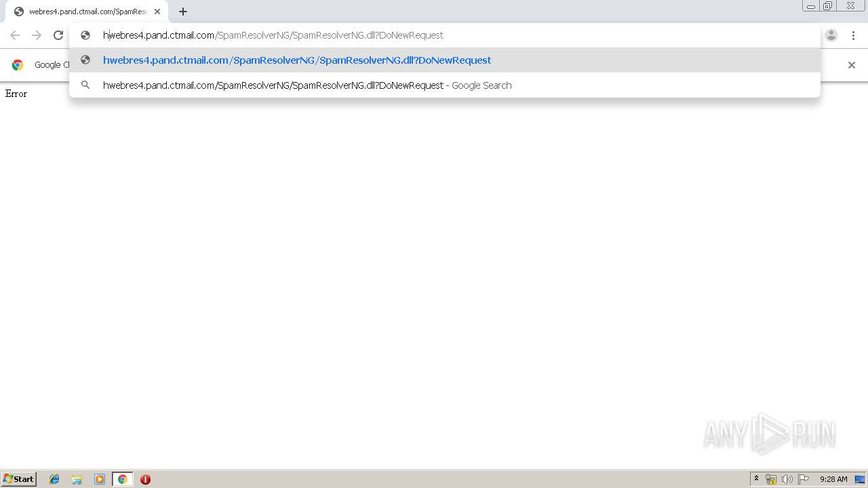868x488 pixels.
Task: Open the volume speaker tray icon
Action: (787, 479)
